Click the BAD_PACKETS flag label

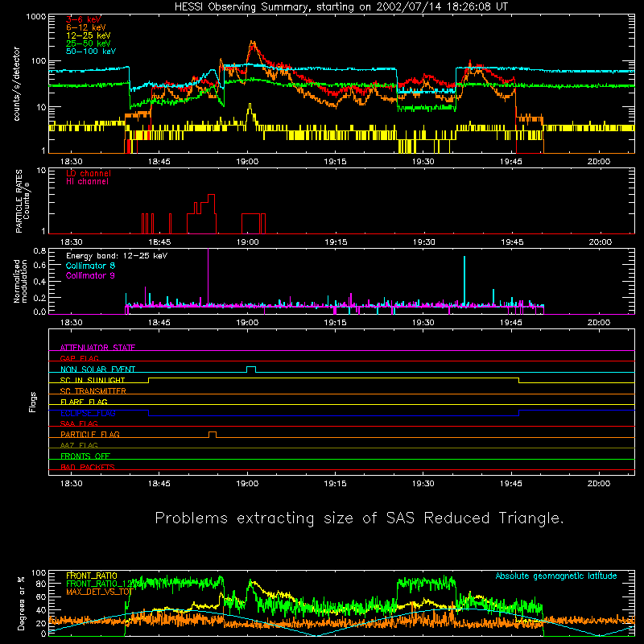88,467
